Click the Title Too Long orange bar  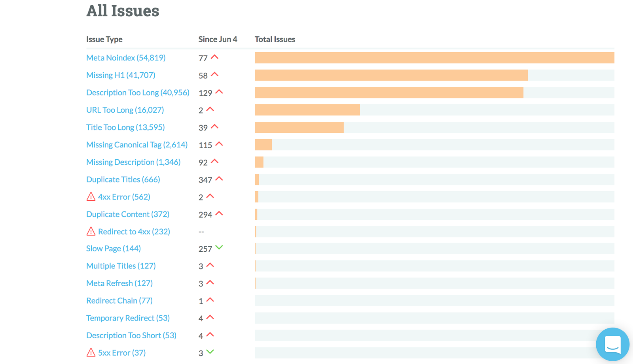(x=299, y=127)
